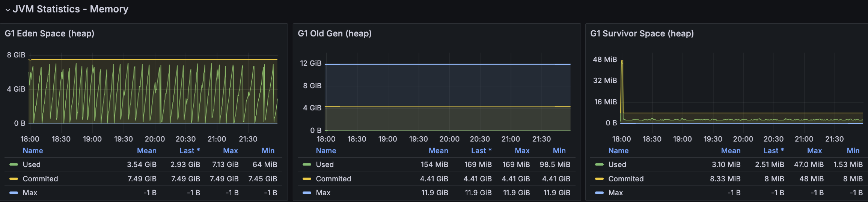Collapse the JVM Statistics - Memory row
Viewport: 868px width, 202px height.
[8, 10]
